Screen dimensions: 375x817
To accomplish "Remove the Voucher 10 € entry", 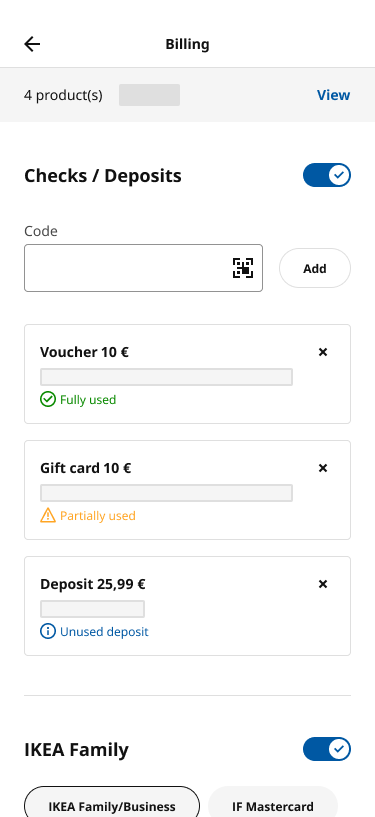I will point(323,352).
